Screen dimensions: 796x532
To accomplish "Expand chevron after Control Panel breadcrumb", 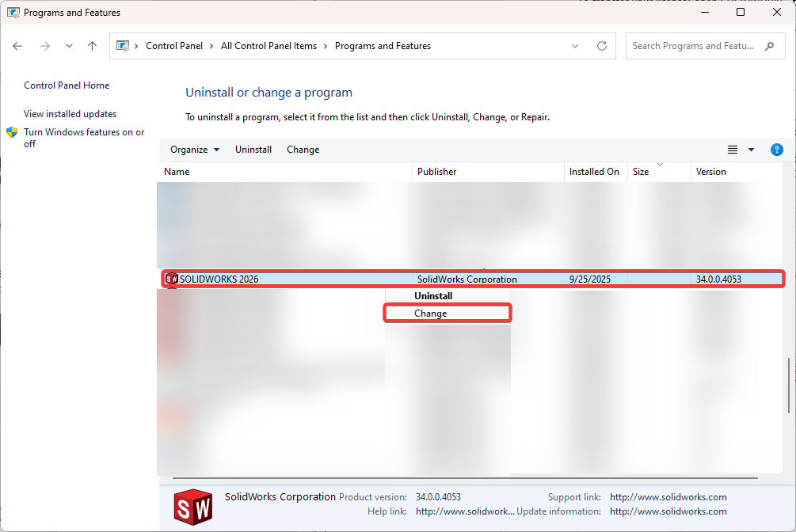I will (x=211, y=46).
